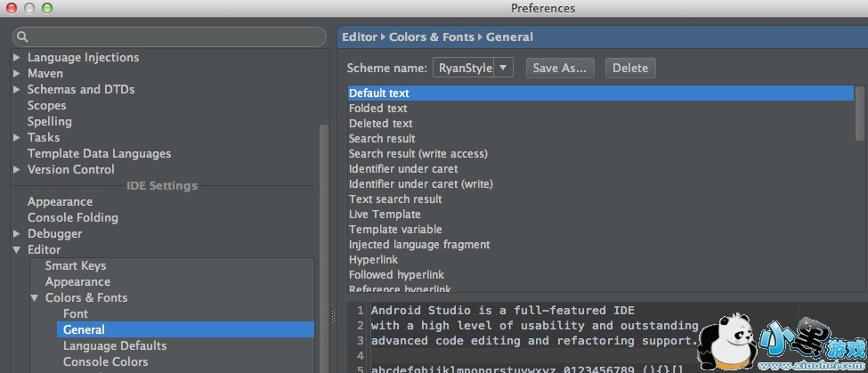
Task: Select Folded text in the list
Action: pyautogui.click(x=377, y=109)
